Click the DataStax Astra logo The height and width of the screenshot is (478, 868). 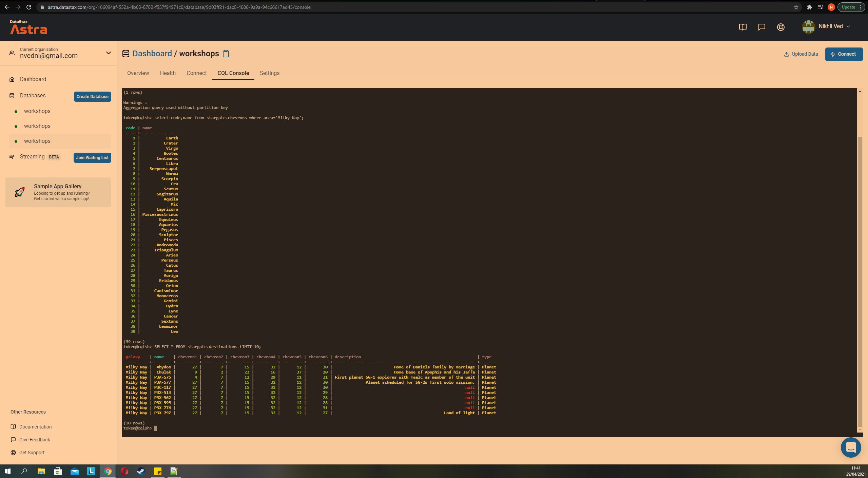click(28, 27)
